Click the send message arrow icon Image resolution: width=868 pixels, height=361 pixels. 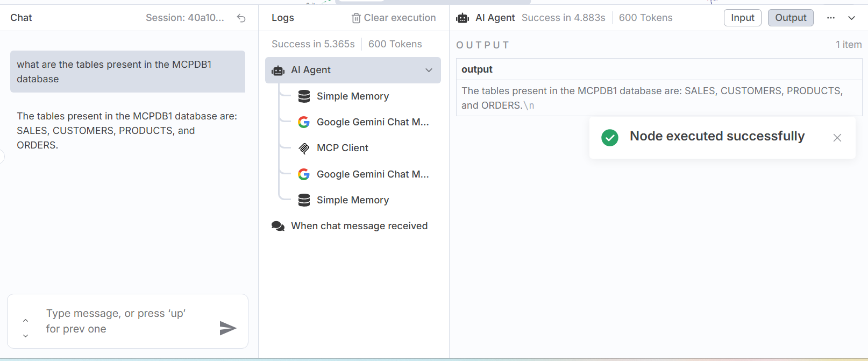(228, 328)
